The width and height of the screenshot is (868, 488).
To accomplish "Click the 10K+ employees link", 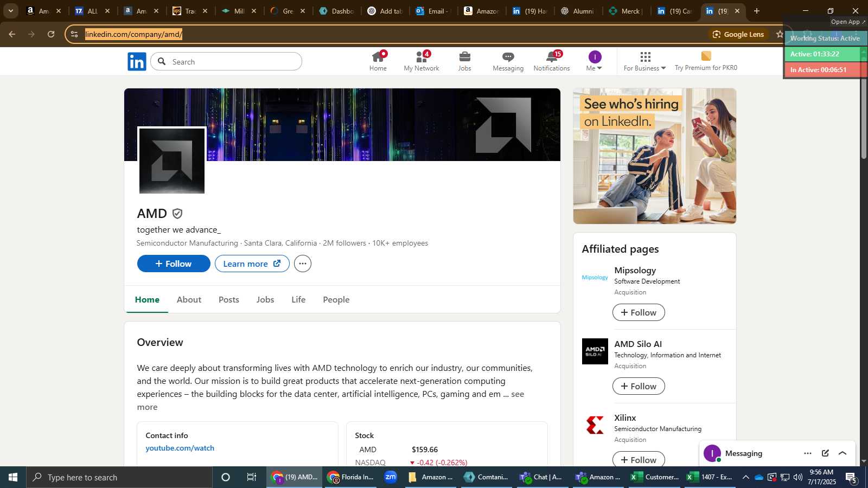I will point(400,243).
